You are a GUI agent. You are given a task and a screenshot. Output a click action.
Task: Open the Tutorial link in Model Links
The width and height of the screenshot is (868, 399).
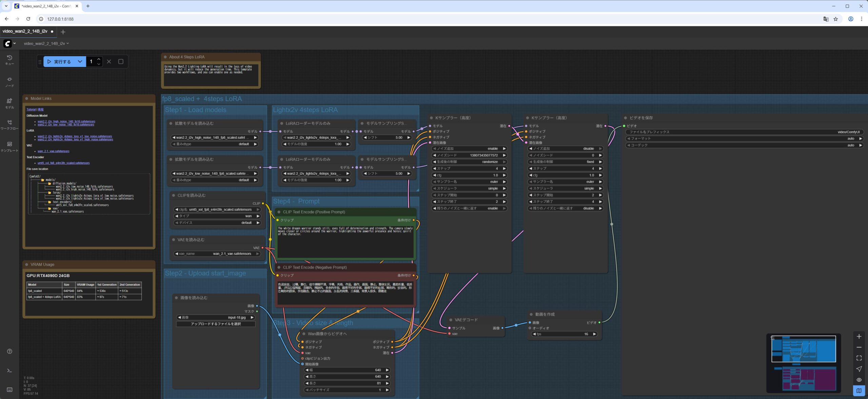[x=31, y=109]
